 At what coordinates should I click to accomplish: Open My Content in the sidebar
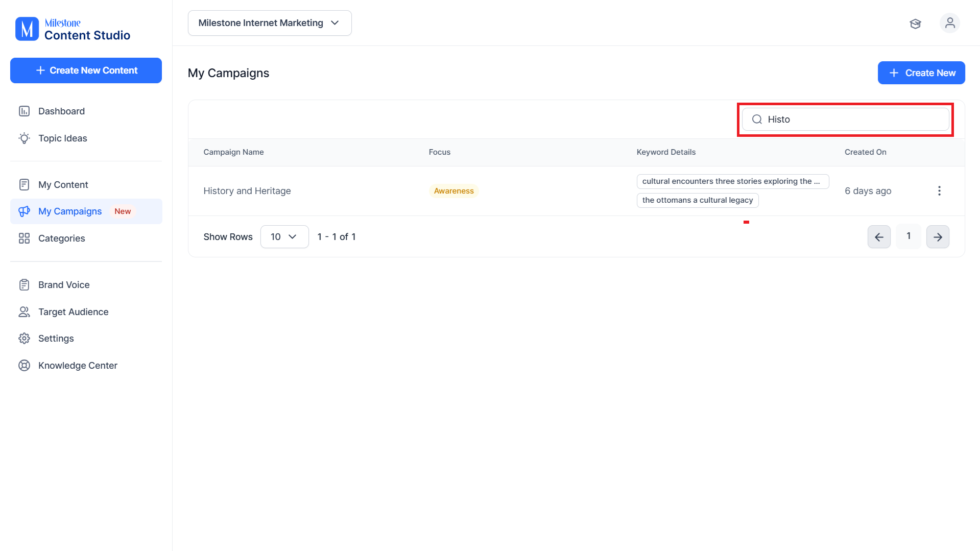tap(86, 185)
